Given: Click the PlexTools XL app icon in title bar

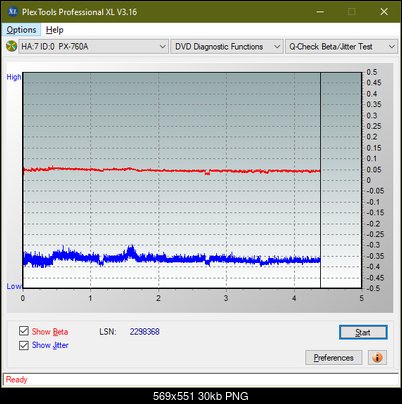Looking at the screenshot, I should 13,12.
